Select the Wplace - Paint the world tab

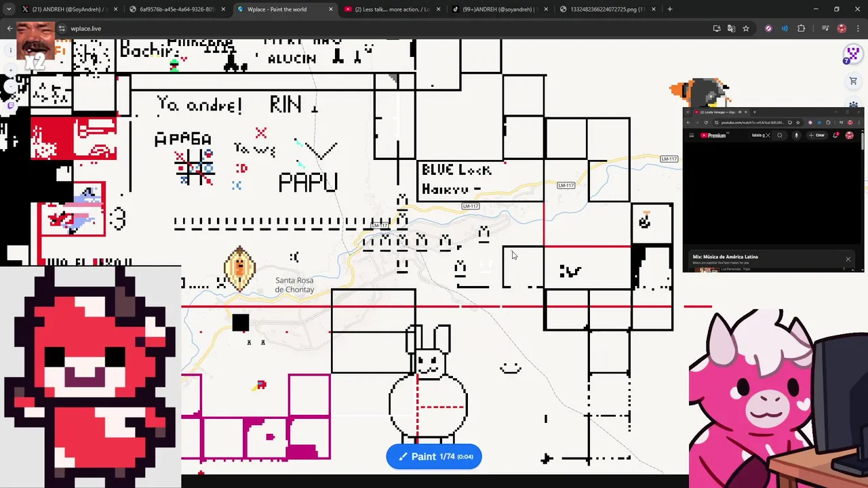tap(285, 9)
